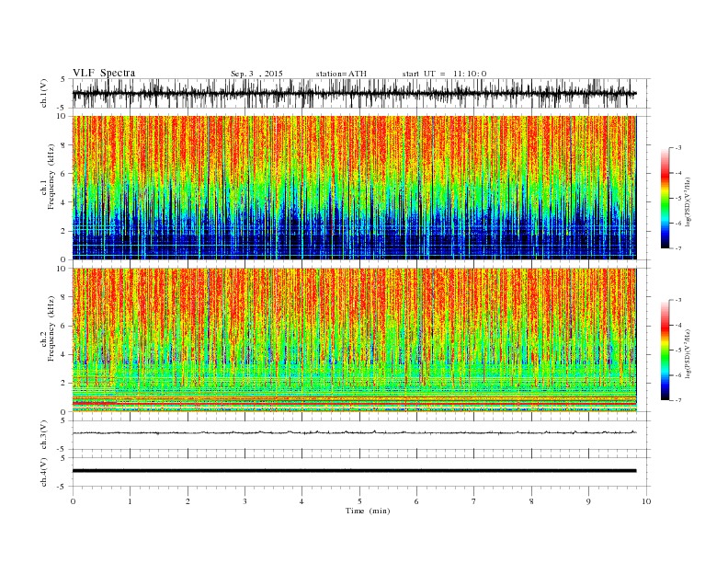
Task: Click the x-axis tick label "8"
Action: click(x=531, y=501)
